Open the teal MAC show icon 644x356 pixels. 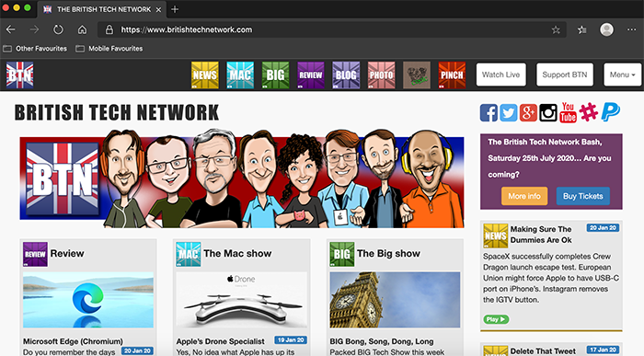(240, 75)
